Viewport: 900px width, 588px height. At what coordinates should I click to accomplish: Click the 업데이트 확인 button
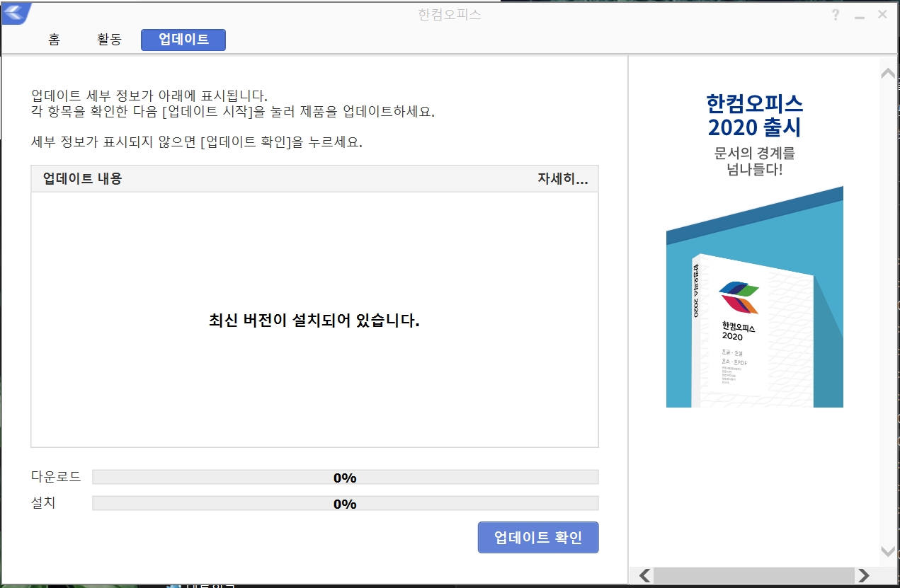point(538,538)
